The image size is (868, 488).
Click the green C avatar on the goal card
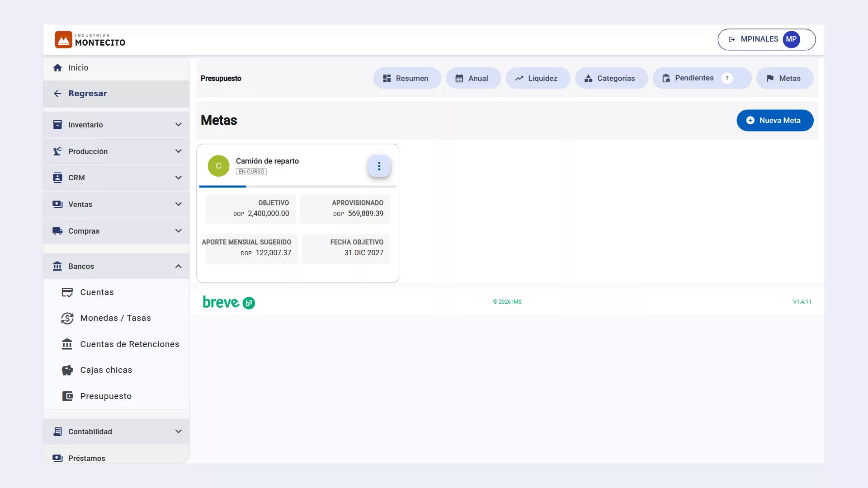pyautogui.click(x=218, y=166)
